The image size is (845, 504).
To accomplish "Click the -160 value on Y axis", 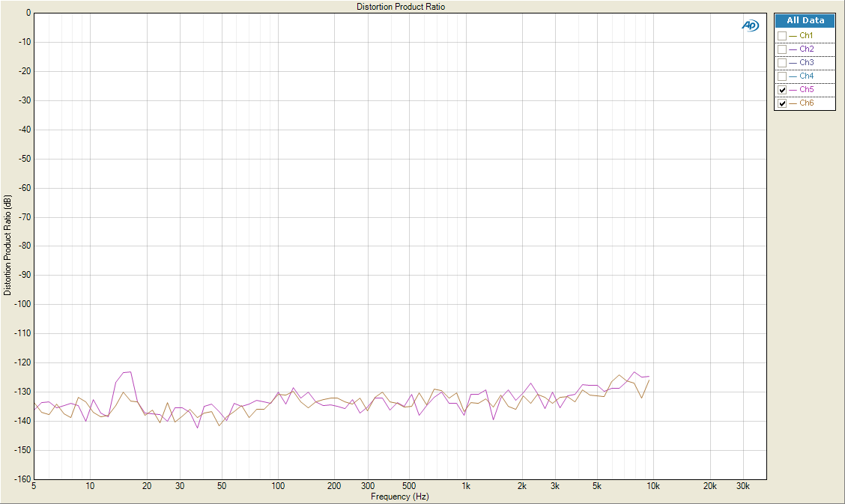I will 22,479.
